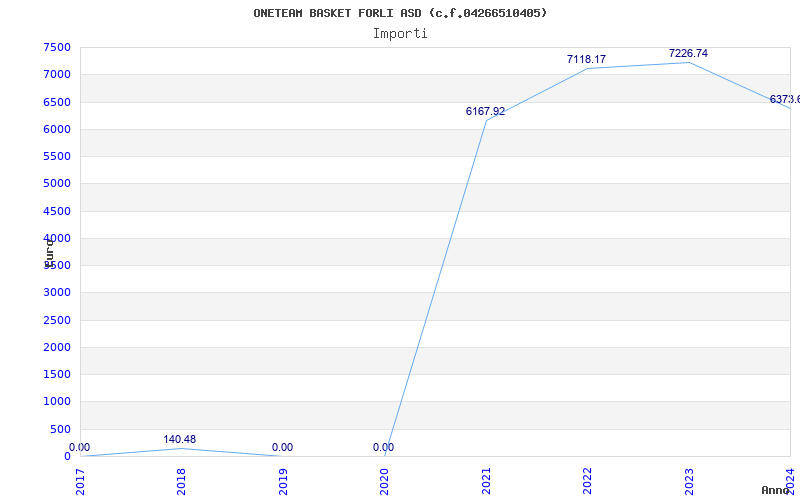The image size is (800, 500).
Task: Click the 2000 y-axis tick label
Action: coord(57,347)
